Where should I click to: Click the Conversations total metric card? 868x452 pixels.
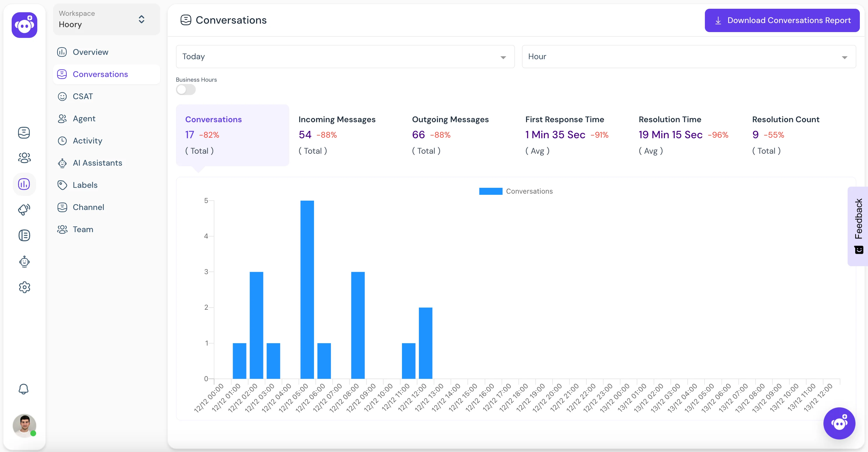coord(232,134)
